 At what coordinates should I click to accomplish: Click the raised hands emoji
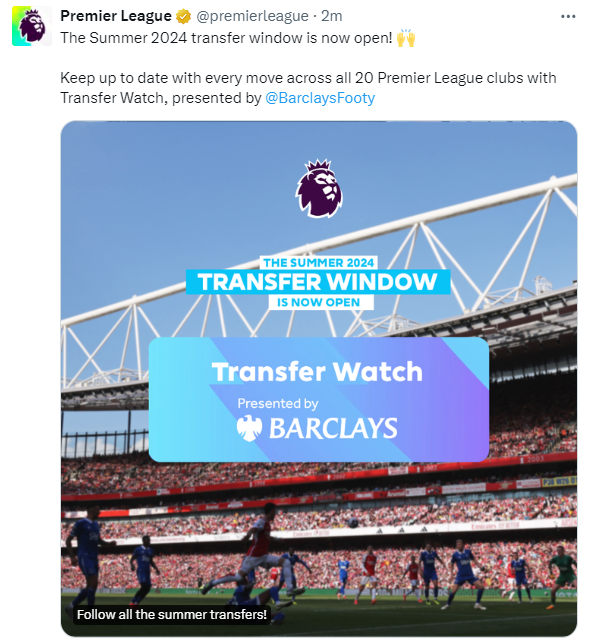[x=406, y=38]
